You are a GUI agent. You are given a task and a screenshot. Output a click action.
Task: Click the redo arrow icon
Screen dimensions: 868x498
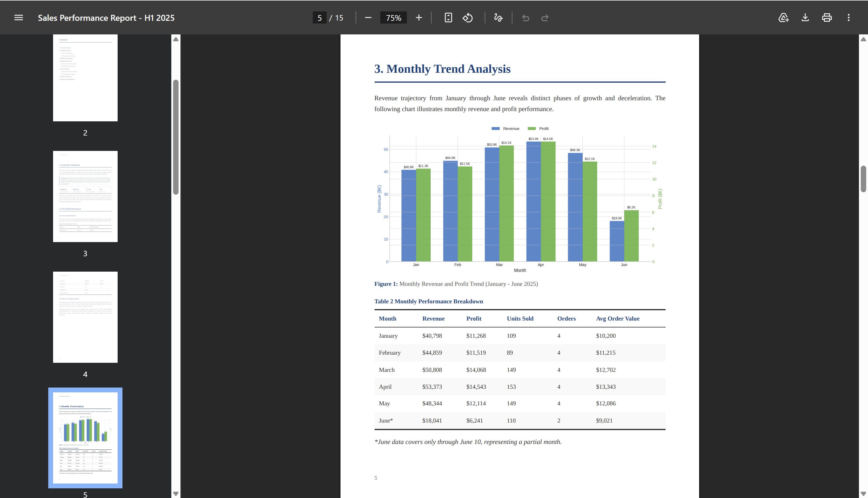tap(545, 18)
